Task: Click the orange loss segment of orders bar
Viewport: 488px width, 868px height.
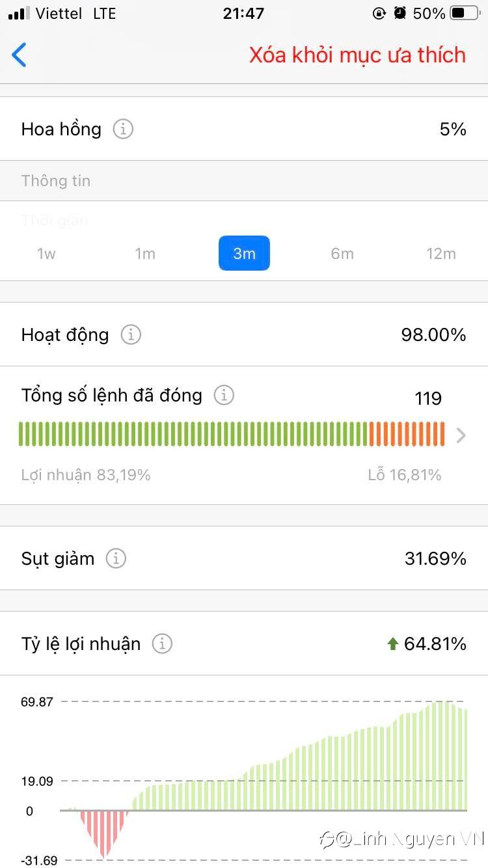Action: (x=407, y=434)
